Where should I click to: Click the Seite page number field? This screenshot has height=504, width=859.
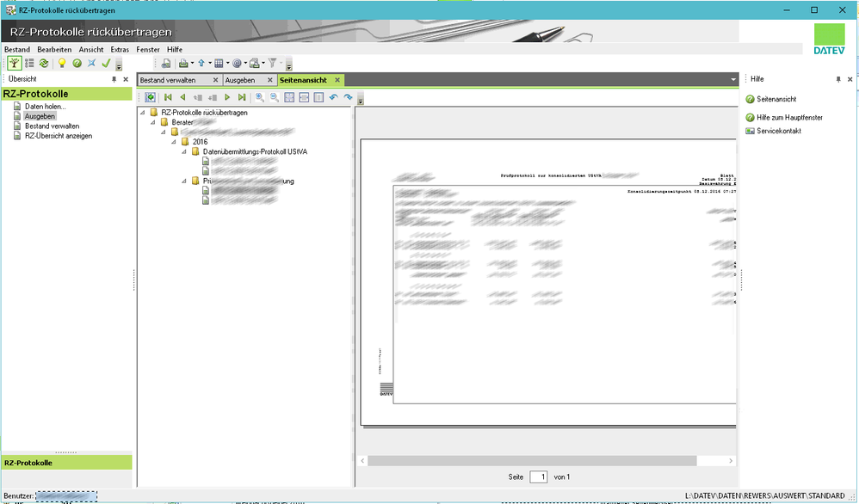click(538, 476)
